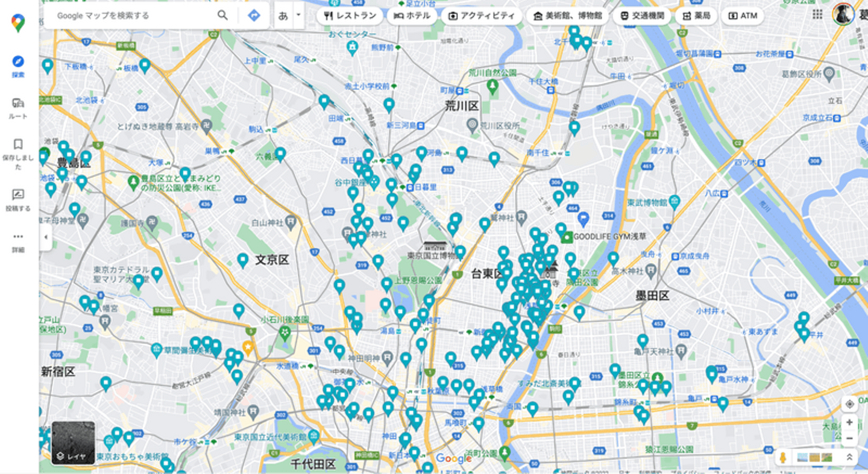
Task: Filter by 交通機関 chip
Action: (641, 16)
